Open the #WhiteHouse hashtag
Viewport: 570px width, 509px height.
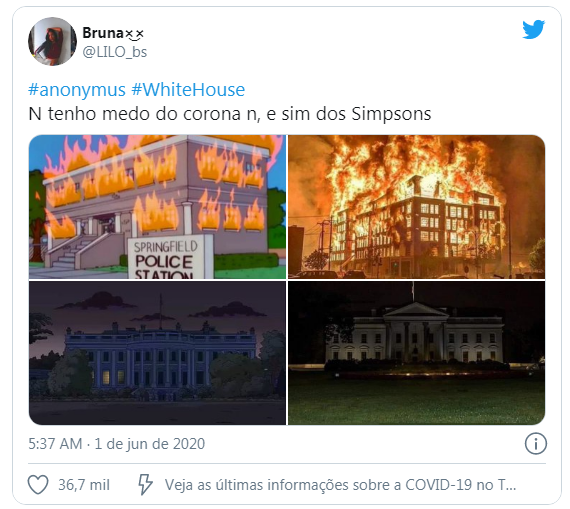pyautogui.click(x=188, y=89)
